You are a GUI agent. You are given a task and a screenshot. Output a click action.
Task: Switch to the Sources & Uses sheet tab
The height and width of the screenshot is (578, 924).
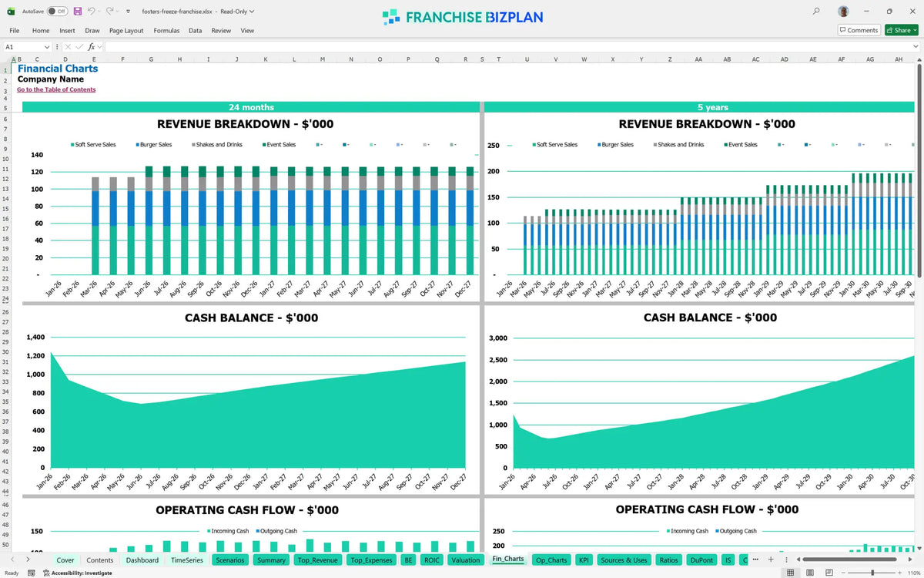(624, 560)
